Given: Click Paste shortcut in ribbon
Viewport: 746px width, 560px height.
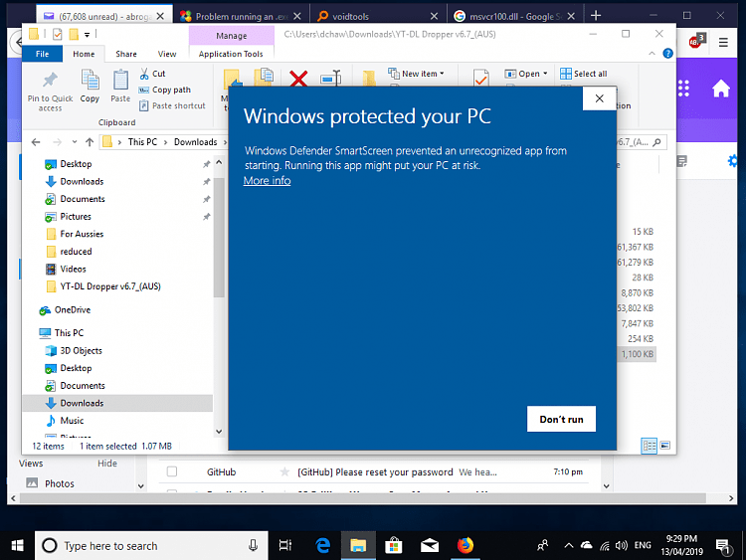Looking at the screenshot, I should coord(172,105).
